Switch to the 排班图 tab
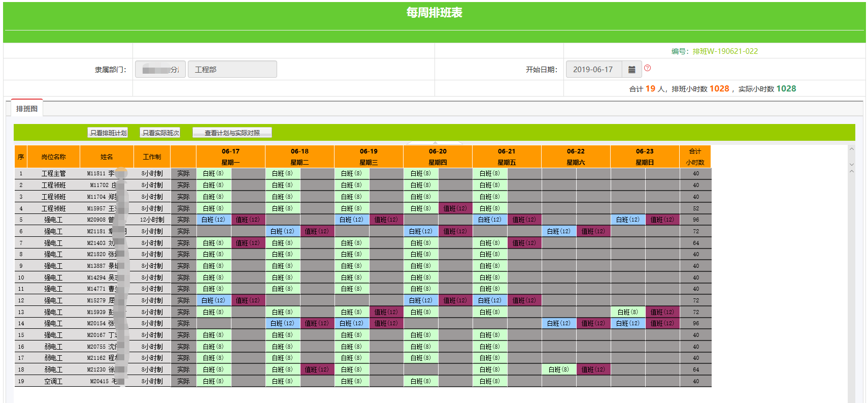 tap(27, 109)
